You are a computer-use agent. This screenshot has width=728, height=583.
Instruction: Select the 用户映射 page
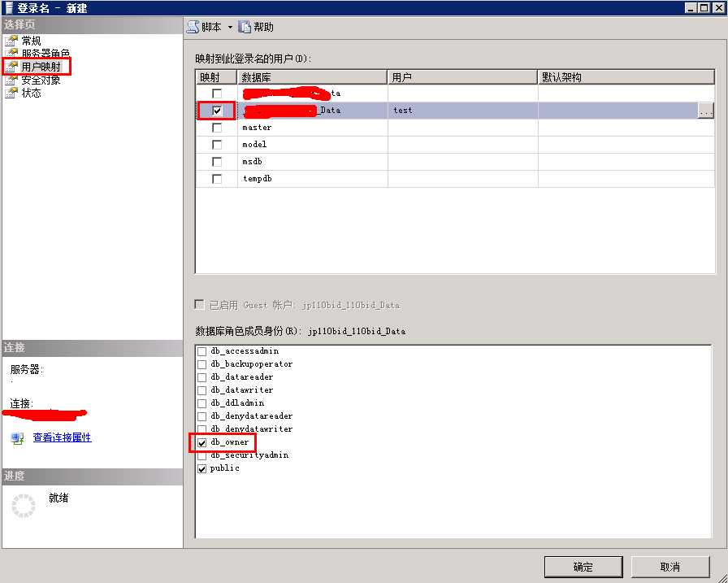point(41,67)
